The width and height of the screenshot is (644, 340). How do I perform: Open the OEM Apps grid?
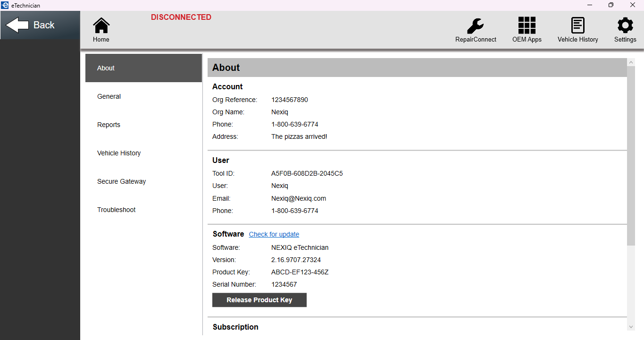pyautogui.click(x=527, y=30)
